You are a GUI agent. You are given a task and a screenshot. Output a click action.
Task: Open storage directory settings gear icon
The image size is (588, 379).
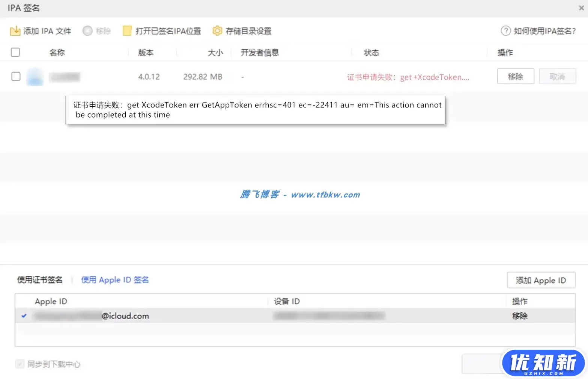217,31
